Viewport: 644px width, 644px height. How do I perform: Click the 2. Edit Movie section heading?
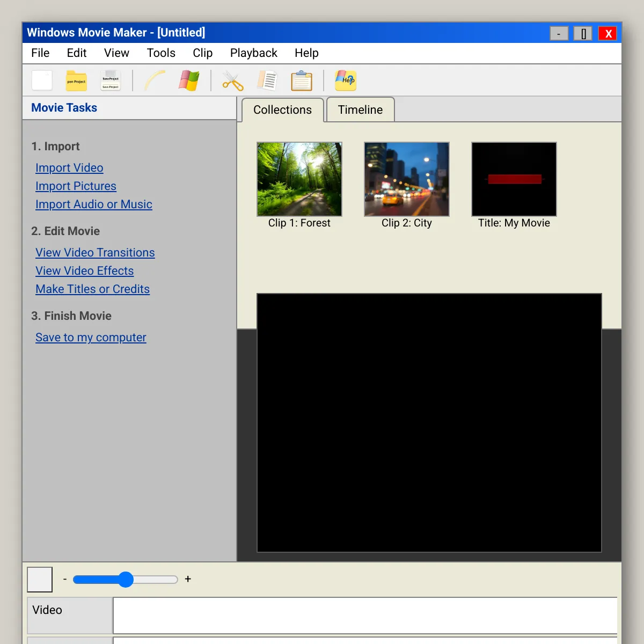[65, 231]
